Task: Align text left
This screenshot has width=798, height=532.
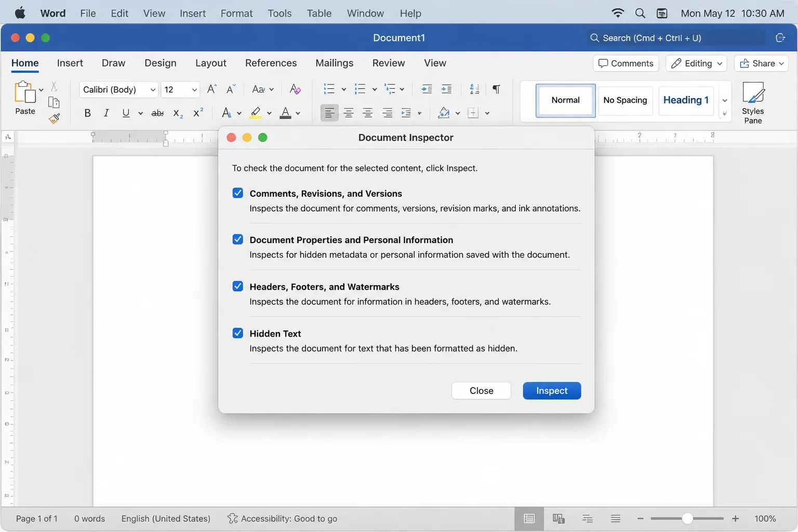Action: [x=329, y=113]
